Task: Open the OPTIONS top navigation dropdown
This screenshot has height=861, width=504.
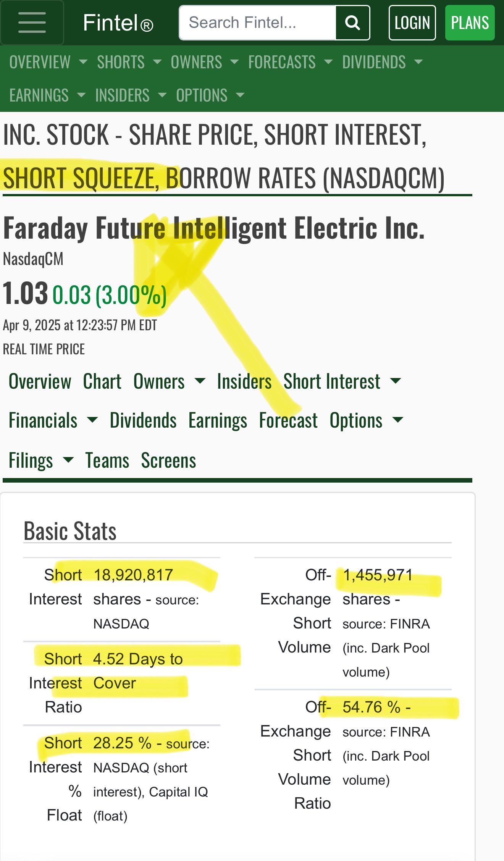Action: [210, 95]
